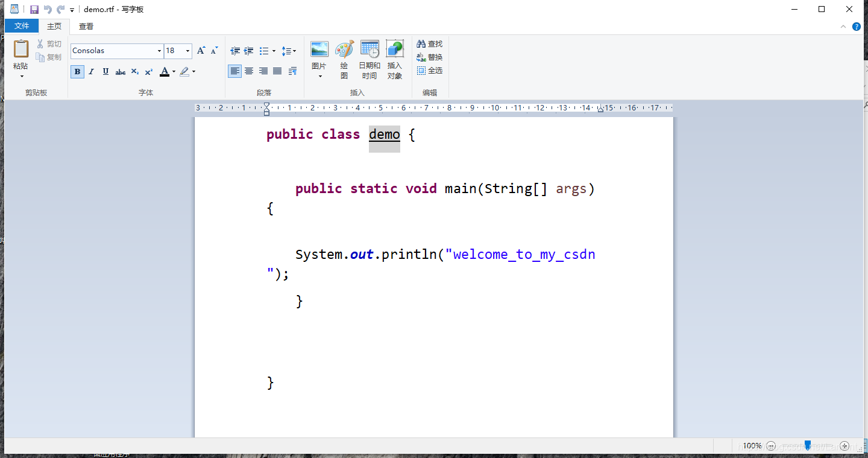The image size is (868, 458).
Task: Apply the text highlight color
Action: [184, 72]
